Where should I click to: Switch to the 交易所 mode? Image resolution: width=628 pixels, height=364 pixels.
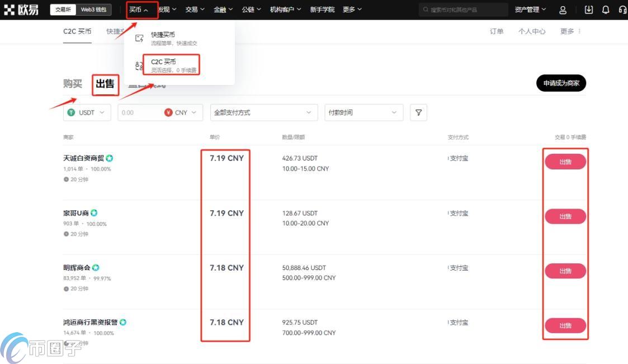(63, 10)
